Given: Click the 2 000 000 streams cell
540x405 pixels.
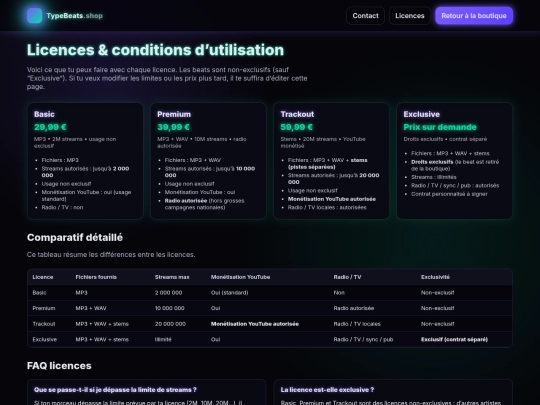Looking at the screenshot, I should (168, 293).
